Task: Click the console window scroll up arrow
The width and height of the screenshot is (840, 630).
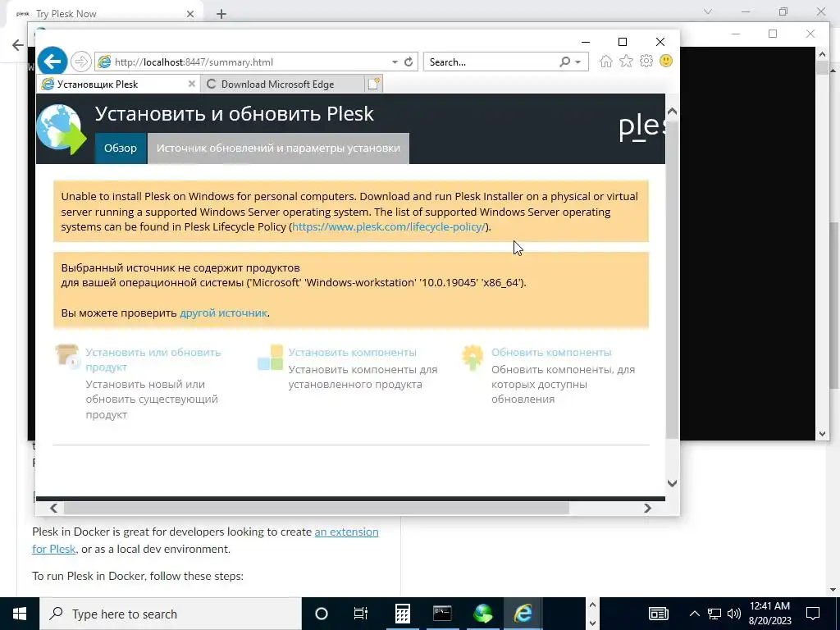Action: [x=822, y=53]
